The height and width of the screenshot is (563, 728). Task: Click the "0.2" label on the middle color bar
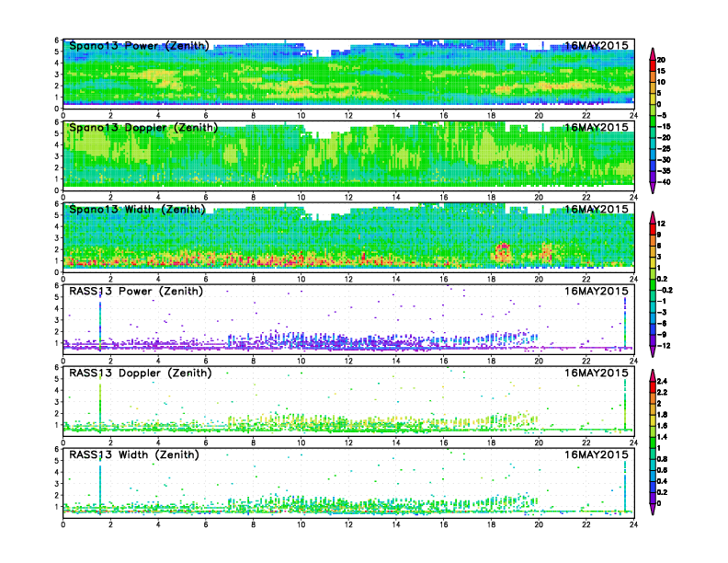point(663,279)
